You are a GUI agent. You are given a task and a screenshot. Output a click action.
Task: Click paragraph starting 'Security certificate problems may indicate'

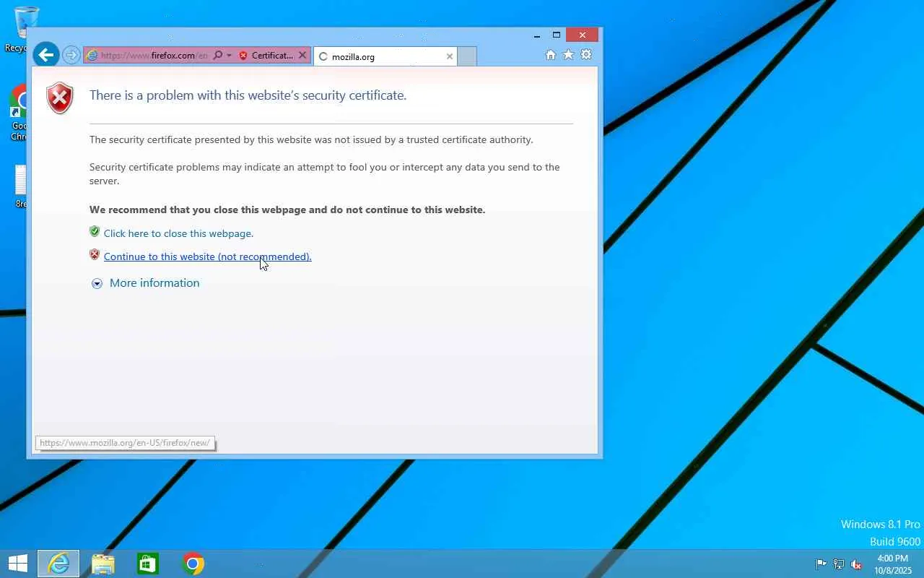[x=325, y=174]
